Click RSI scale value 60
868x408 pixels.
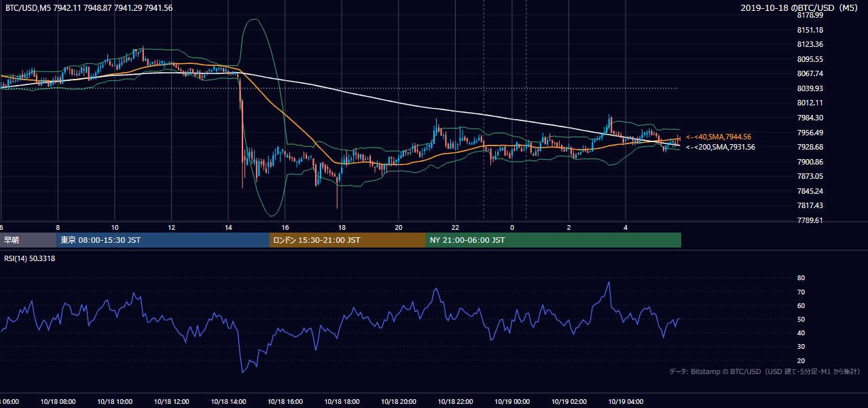click(x=801, y=305)
